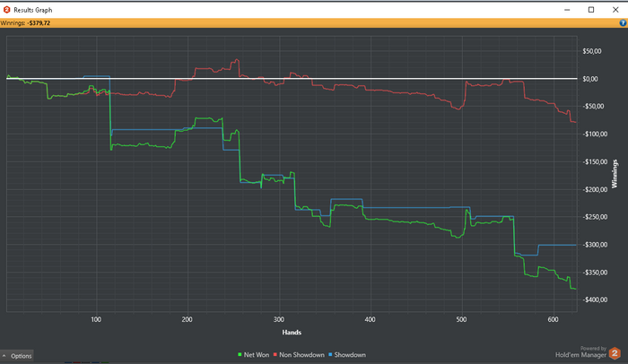
Task: Click the red Non Showdown legend marker
Action: tap(275, 355)
